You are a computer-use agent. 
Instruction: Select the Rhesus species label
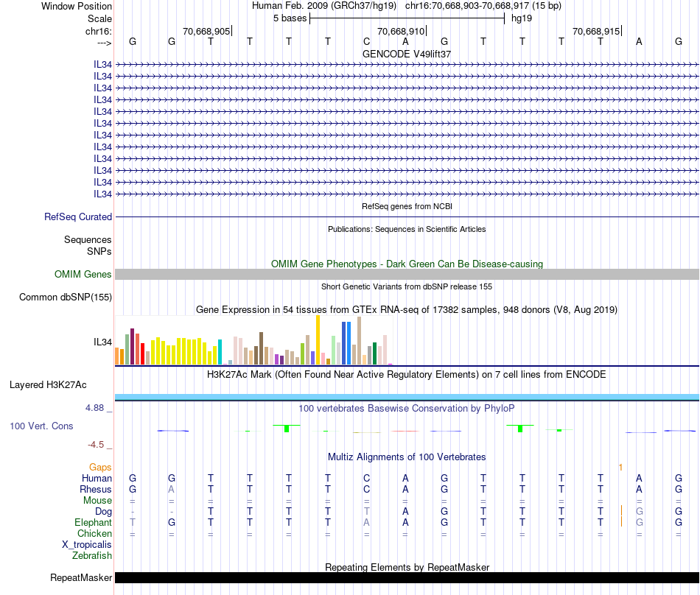[x=96, y=489]
